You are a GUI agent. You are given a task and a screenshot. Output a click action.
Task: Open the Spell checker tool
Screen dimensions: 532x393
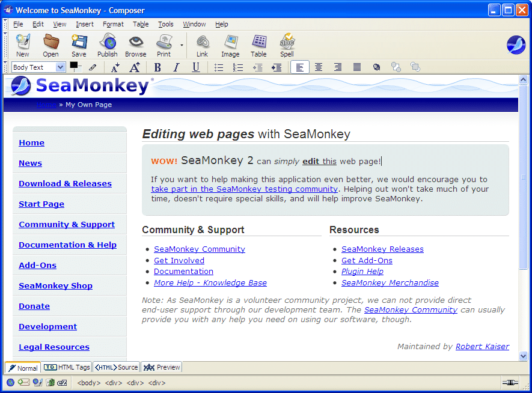pyautogui.click(x=287, y=46)
